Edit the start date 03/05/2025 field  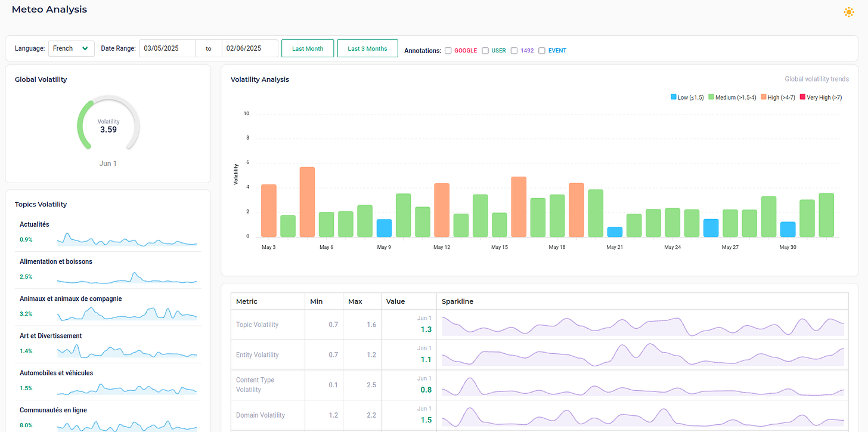pyautogui.click(x=168, y=48)
